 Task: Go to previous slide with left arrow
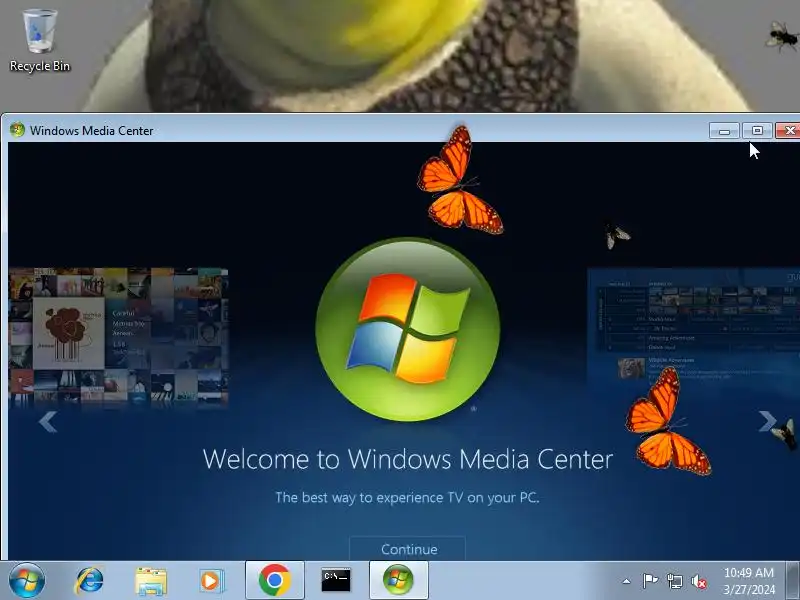48,422
